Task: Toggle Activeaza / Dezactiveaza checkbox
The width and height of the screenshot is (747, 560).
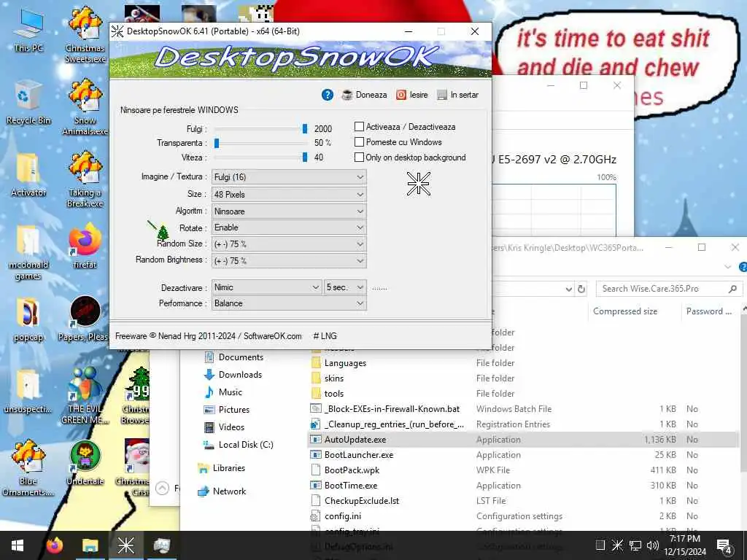Action: 359,127
